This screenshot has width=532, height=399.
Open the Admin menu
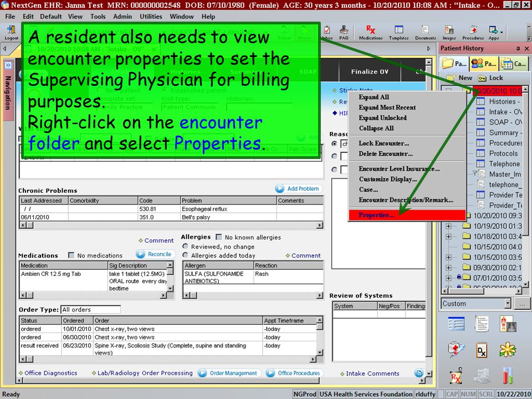point(122,16)
